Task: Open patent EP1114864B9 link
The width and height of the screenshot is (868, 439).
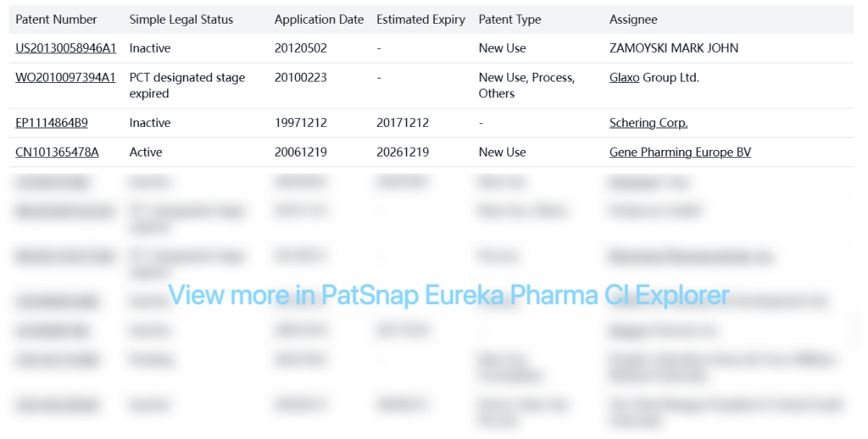Action: tap(51, 123)
